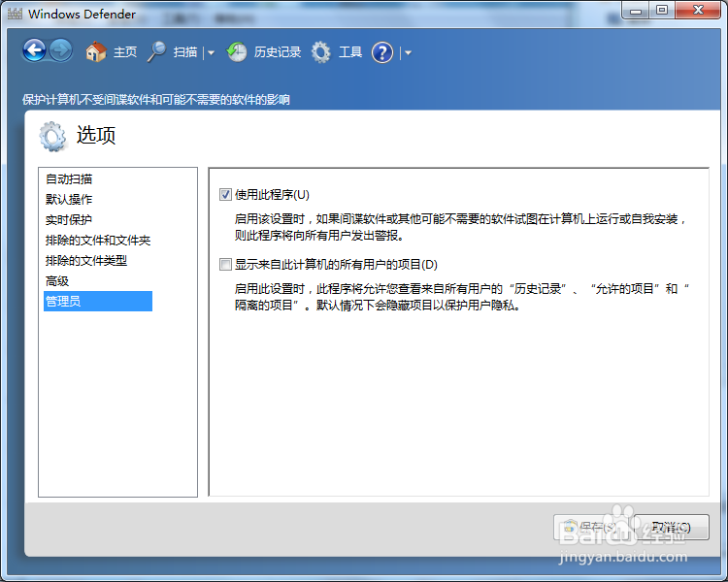This screenshot has height=582, width=728.
Task: Uncheck 使用此程序(U) checkbox
Action: 225,194
